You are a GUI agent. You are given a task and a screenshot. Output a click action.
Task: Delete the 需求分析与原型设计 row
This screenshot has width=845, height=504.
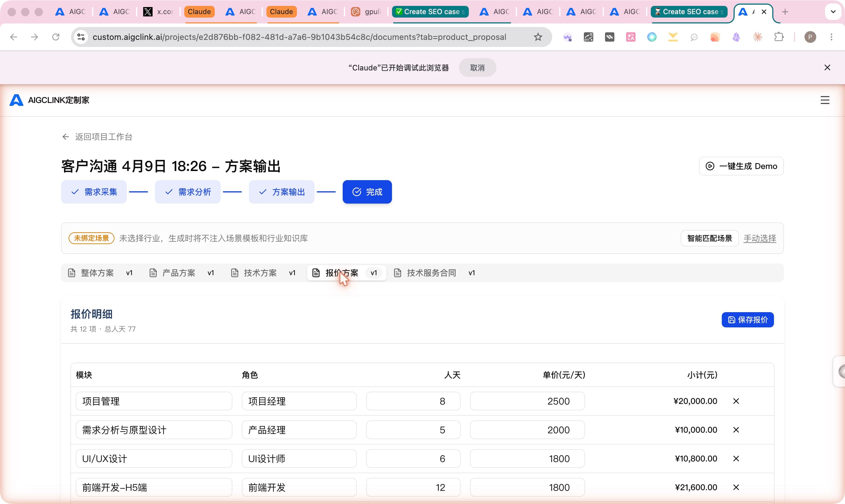[x=736, y=430]
